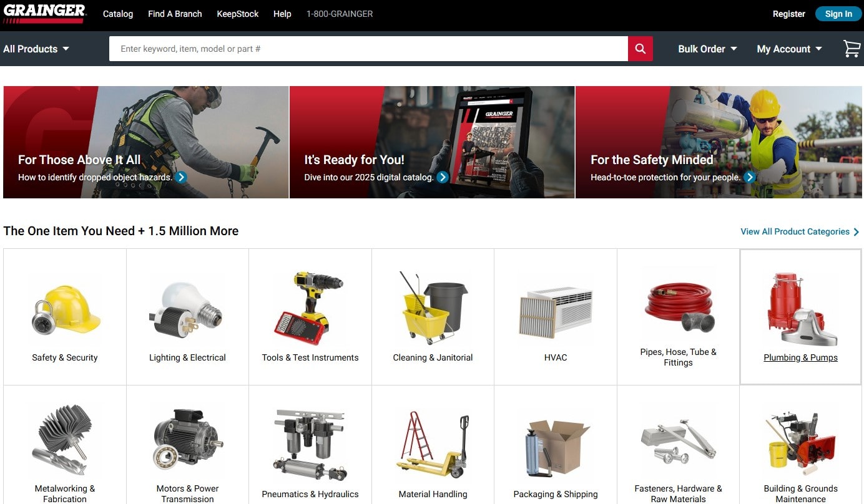
Task: Click the Building & Grounds snow blower image
Action: (801, 444)
